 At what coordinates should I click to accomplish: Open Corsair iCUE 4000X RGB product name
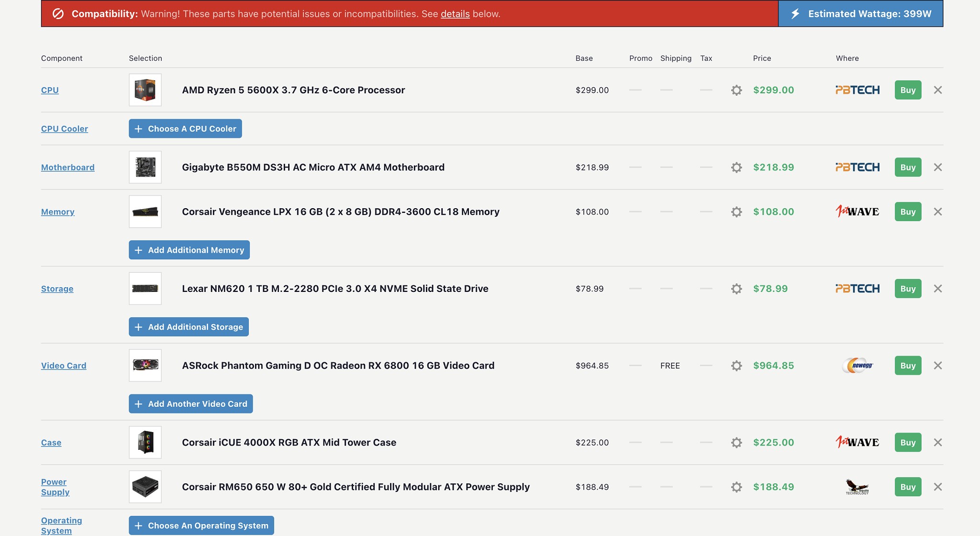[x=289, y=443]
